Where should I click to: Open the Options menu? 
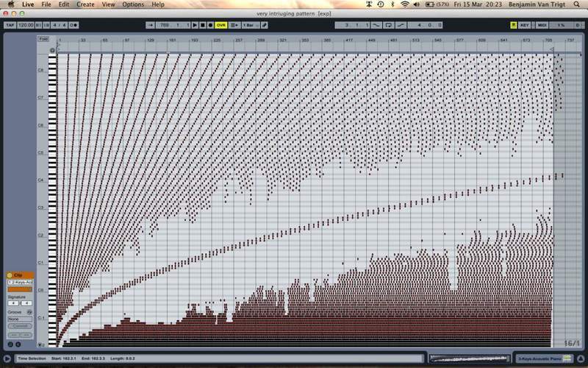coord(133,4)
